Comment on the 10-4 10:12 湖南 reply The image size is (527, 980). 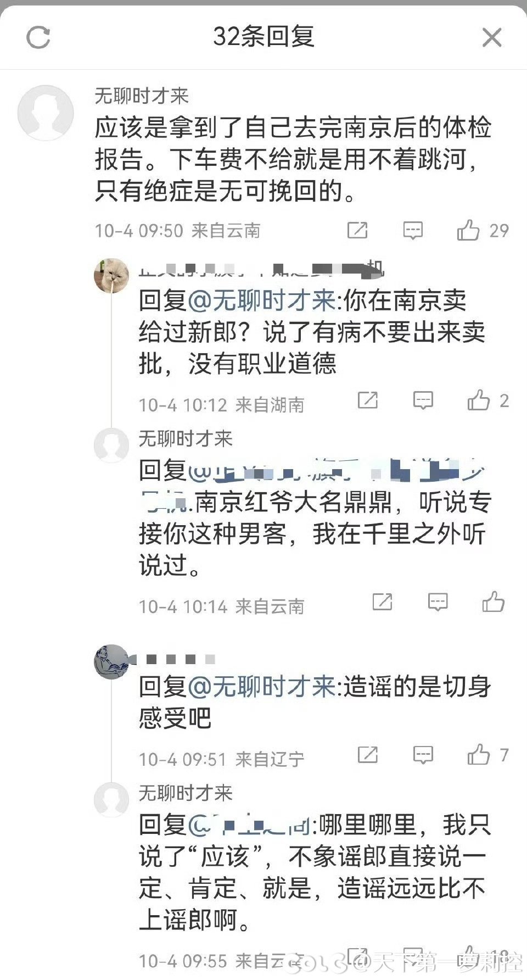(x=423, y=400)
